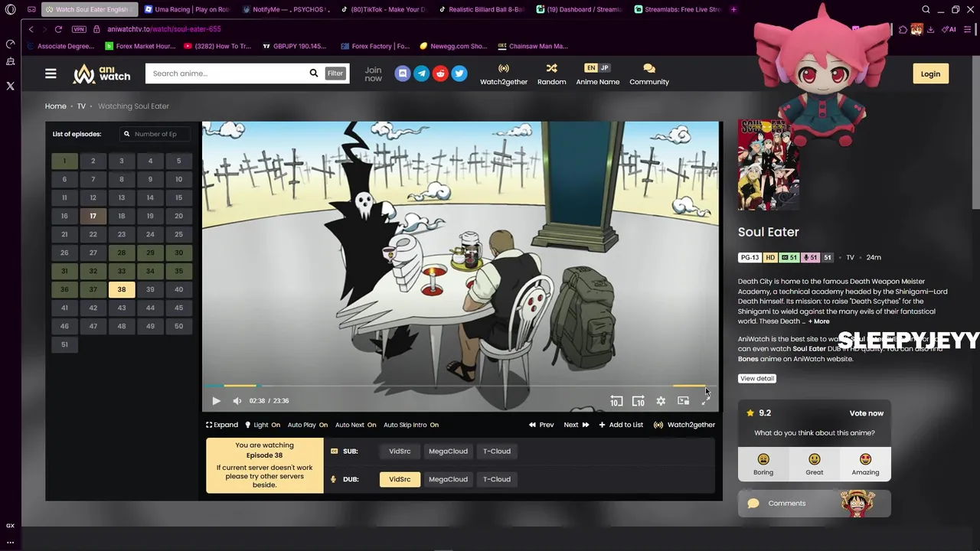Open the hamburger menu next to AniWatch logo

51,73
